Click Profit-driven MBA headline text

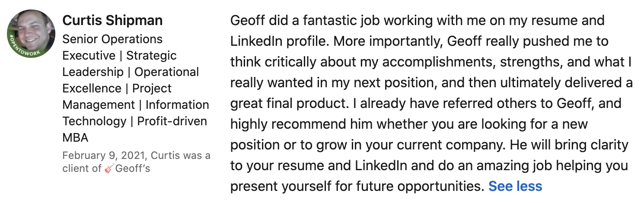[x=135, y=130]
